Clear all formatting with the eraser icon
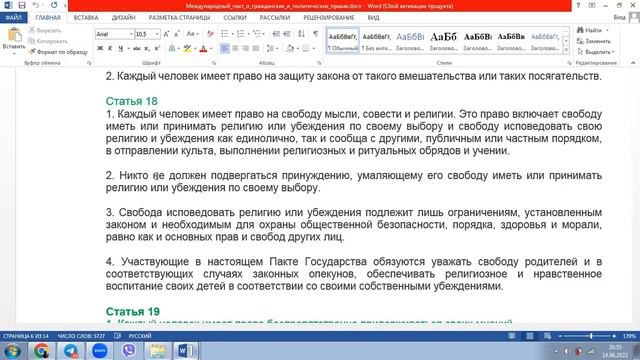 tap(210, 34)
